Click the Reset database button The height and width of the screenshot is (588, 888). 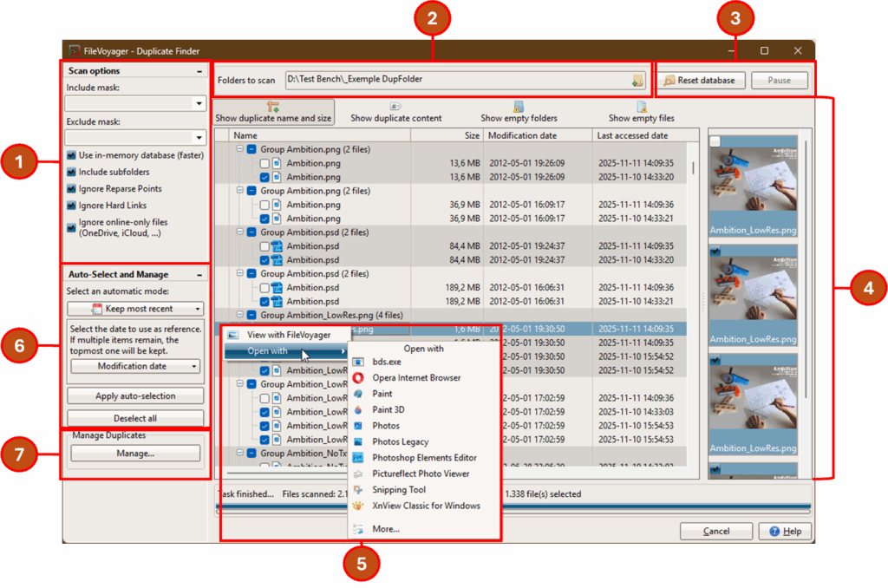pos(699,81)
